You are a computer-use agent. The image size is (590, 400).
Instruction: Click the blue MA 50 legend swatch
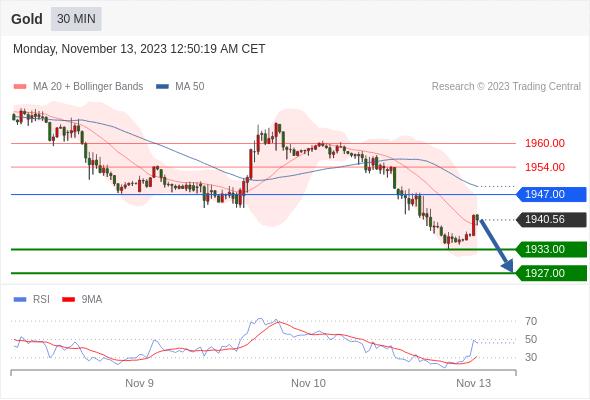coord(162,87)
